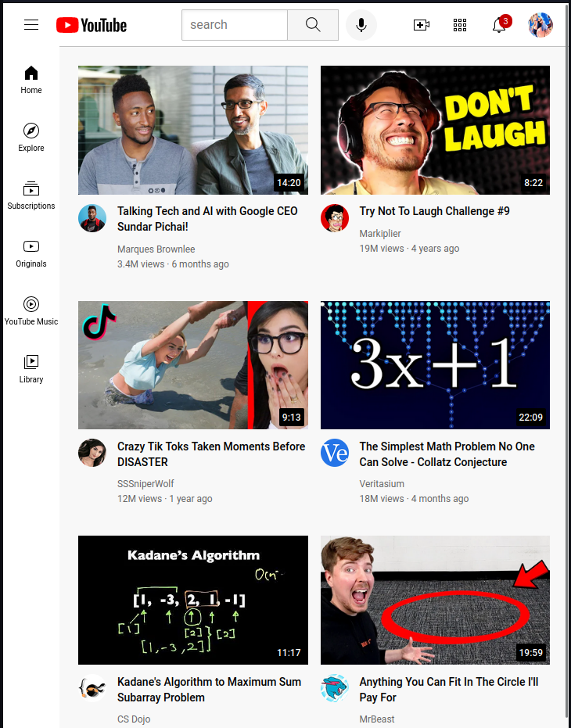Viewport: 571px width, 728px height.
Task: Play the 3x+1 video thumbnail
Action: pos(435,365)
